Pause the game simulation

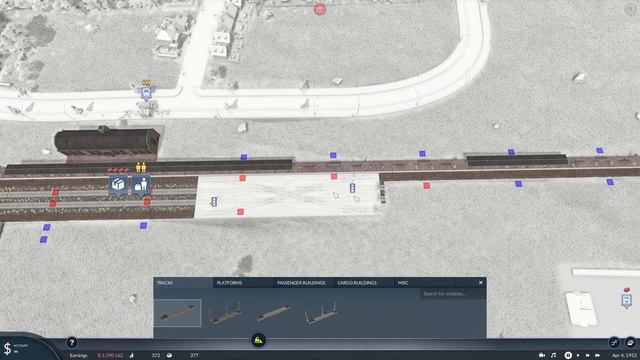pos(568,355)
